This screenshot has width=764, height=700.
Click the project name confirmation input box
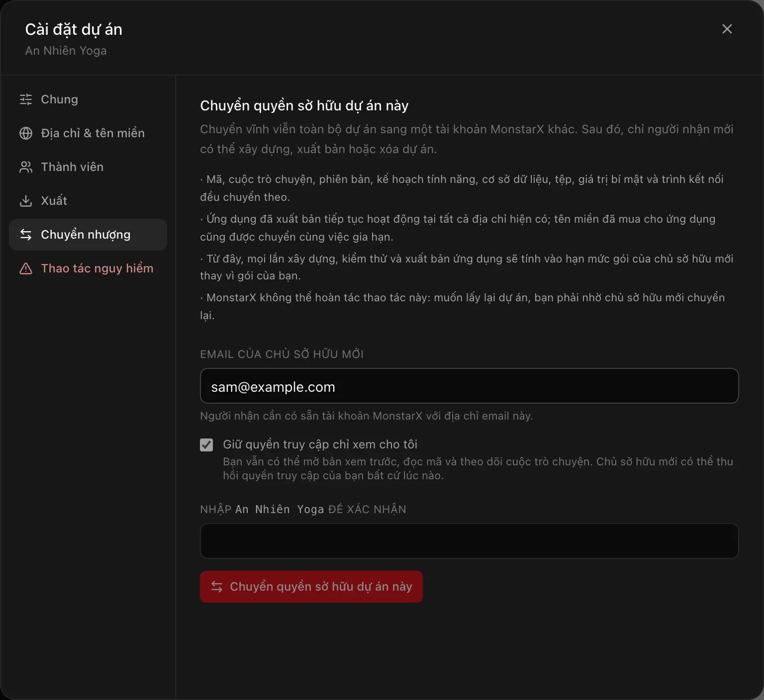coord(469,541)
